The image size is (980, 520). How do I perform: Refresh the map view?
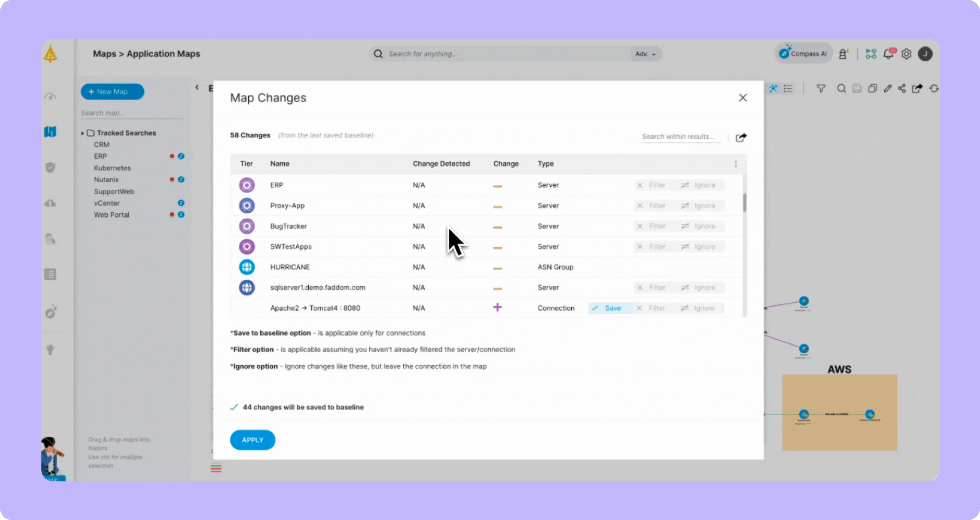pyautogui.click(x=934, y=89)
